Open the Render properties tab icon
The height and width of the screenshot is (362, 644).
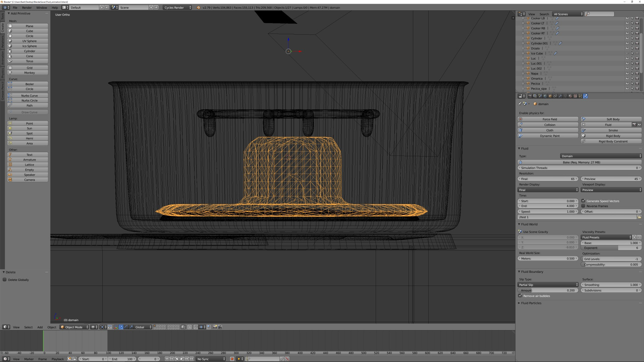click(530, 96)
